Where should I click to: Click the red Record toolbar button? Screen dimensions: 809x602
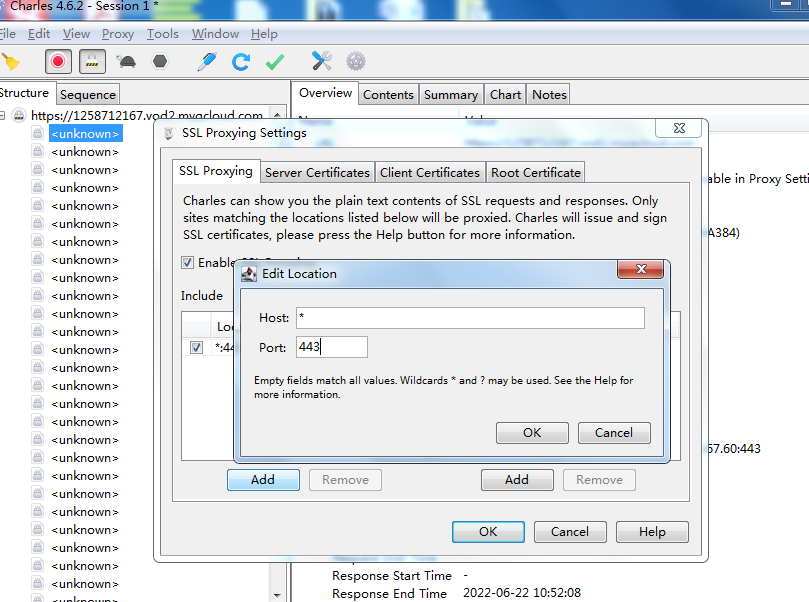coord(59,61)
